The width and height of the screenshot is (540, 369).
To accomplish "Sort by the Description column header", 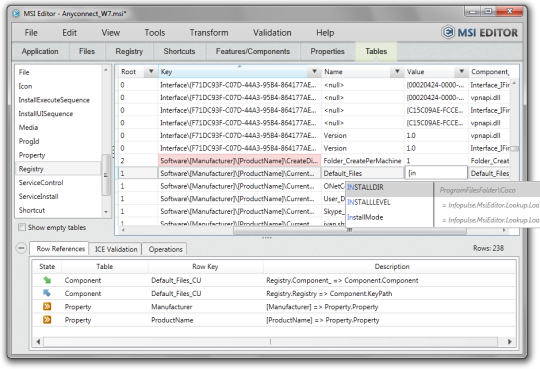I will [x=392, y=266].
